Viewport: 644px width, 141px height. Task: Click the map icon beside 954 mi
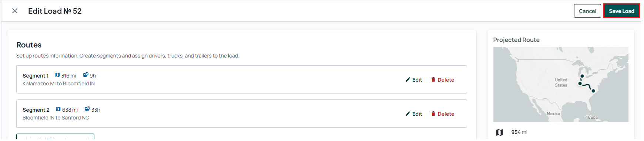[499, 132]
